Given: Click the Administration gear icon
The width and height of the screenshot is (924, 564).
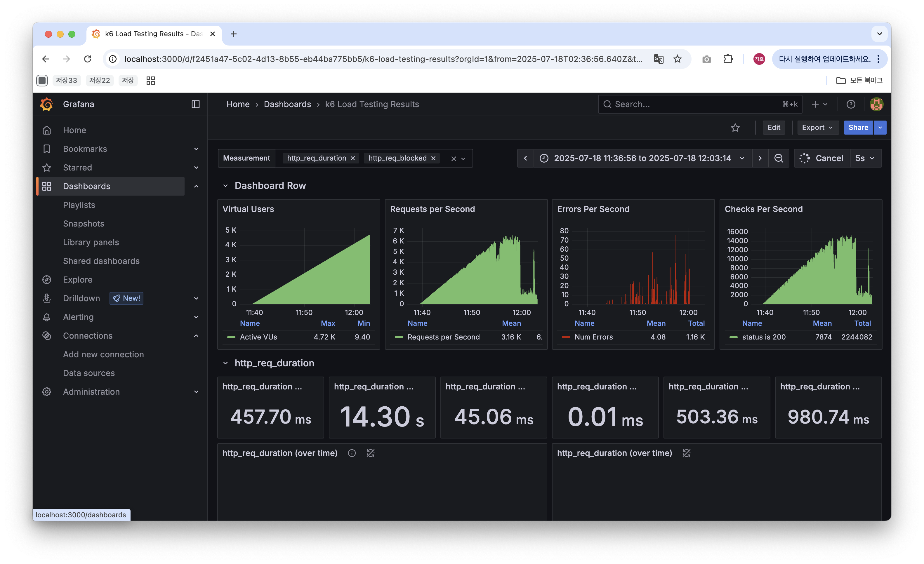Looking at the screenshot, I should pos(46,391).
